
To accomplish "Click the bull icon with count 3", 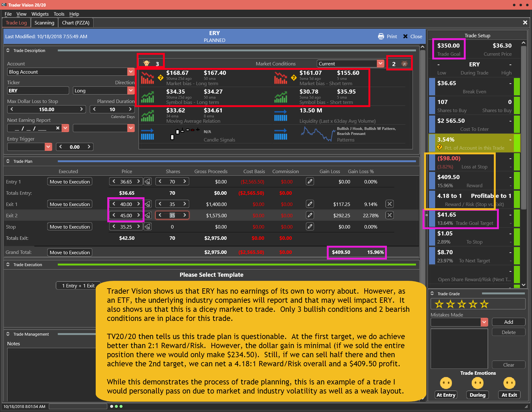I will tap(146, 64).
